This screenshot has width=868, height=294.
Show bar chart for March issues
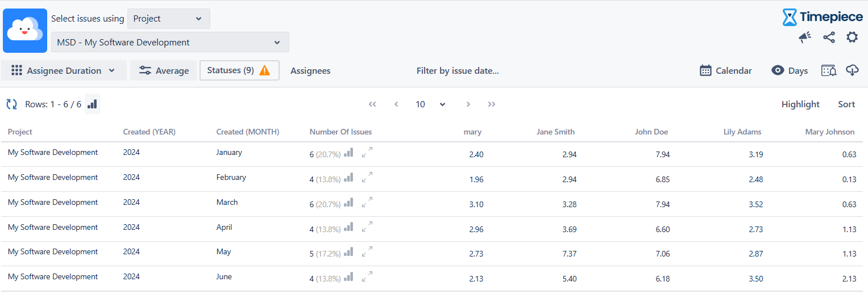[349, 203]
